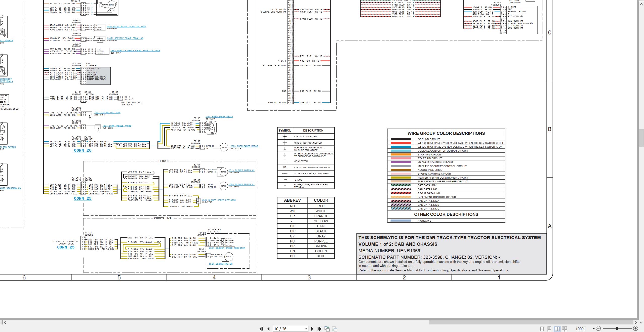The height and width of the screenshot is (332, 644).
Task: Zoom in with the plus icon
Action: coord(635,328)
